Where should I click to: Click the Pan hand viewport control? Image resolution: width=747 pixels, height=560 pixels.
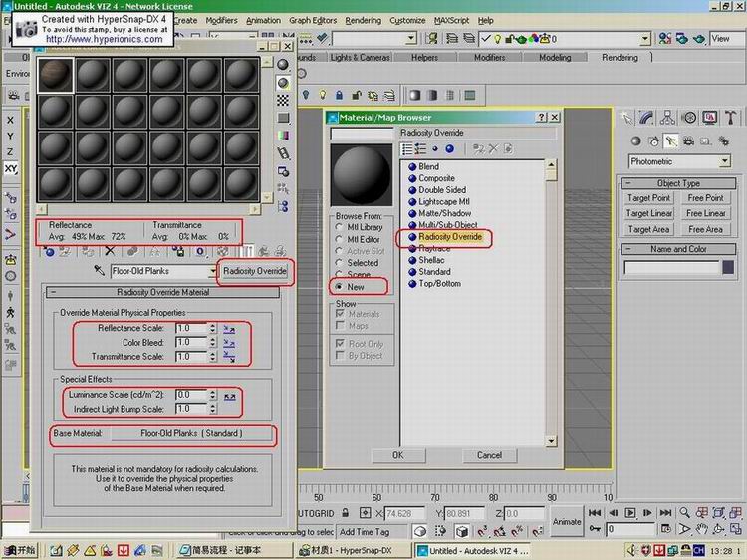701,528
